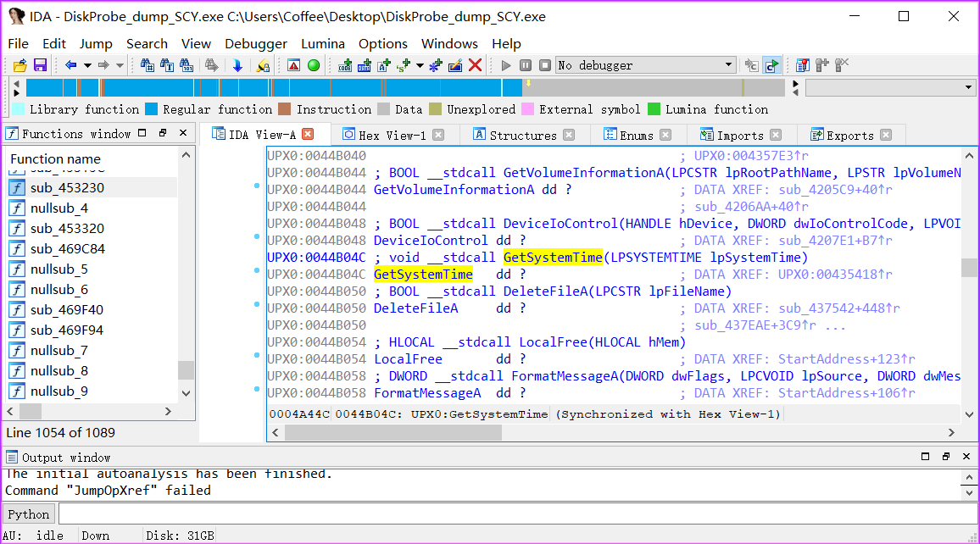This screenshot has width=980, height=544.
Task: Open the Options menu
Action: (x=382, y=44)
